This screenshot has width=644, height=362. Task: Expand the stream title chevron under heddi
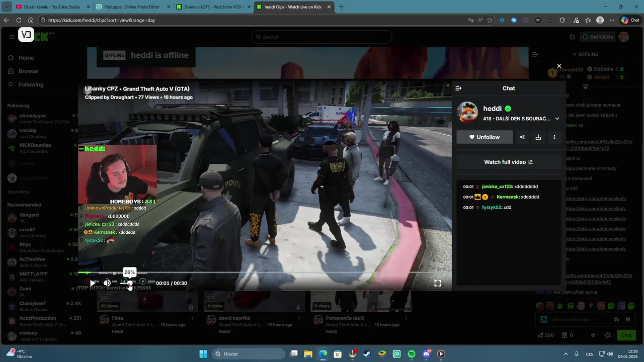coord(557,119)
